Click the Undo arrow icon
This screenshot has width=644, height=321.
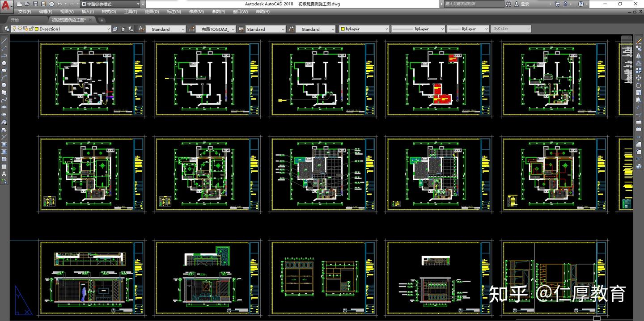(59, 4)
